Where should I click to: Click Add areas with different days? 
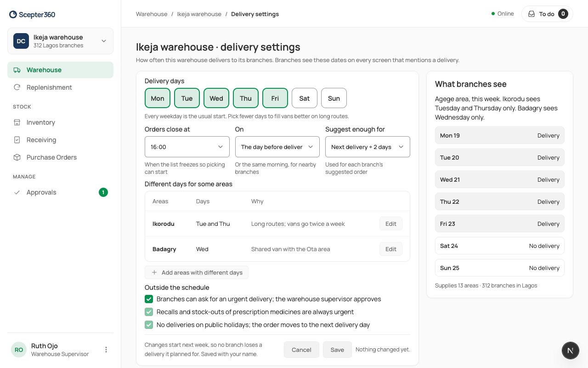point(197,272)
